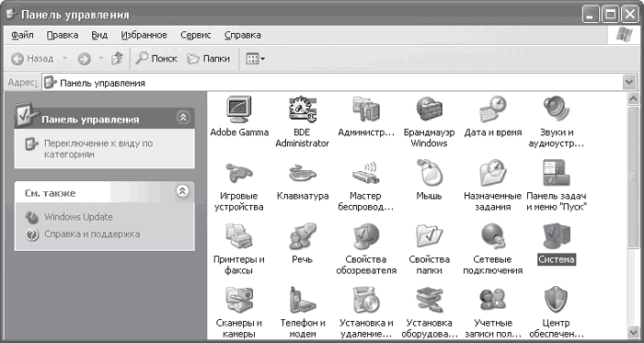Open the Администрирование tools icon

pos(366,109)
